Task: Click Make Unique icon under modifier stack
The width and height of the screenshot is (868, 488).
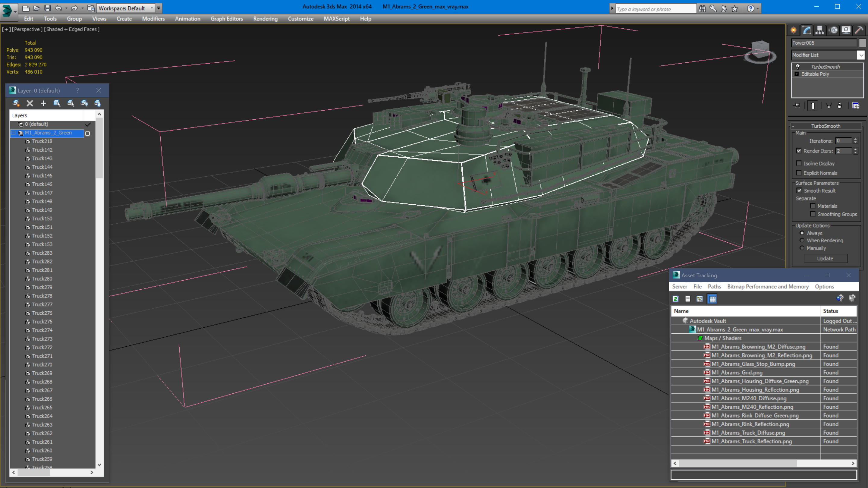Action: coord(829,106)
